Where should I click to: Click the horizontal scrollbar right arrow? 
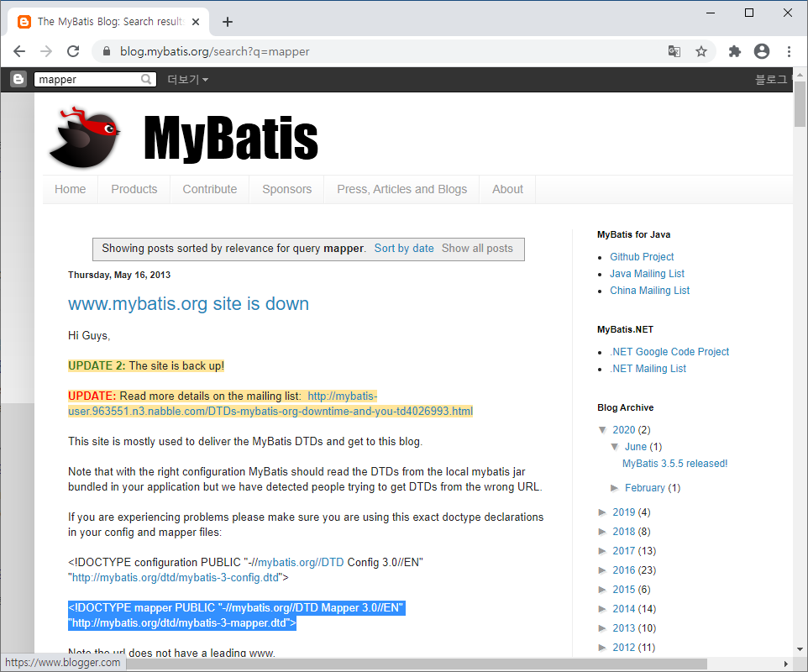786,664
